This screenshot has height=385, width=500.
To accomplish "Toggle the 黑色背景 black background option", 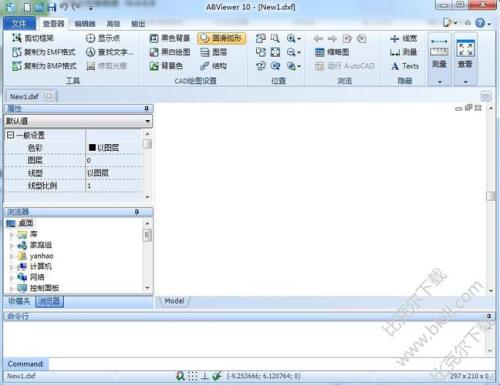I will [x=169, y=38].
